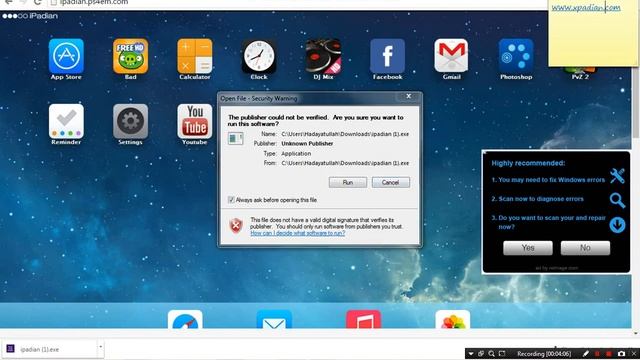The image size is (640, 360).
Task: Click the magnifier scan icon in ad
Action: (x=617, y=200)
